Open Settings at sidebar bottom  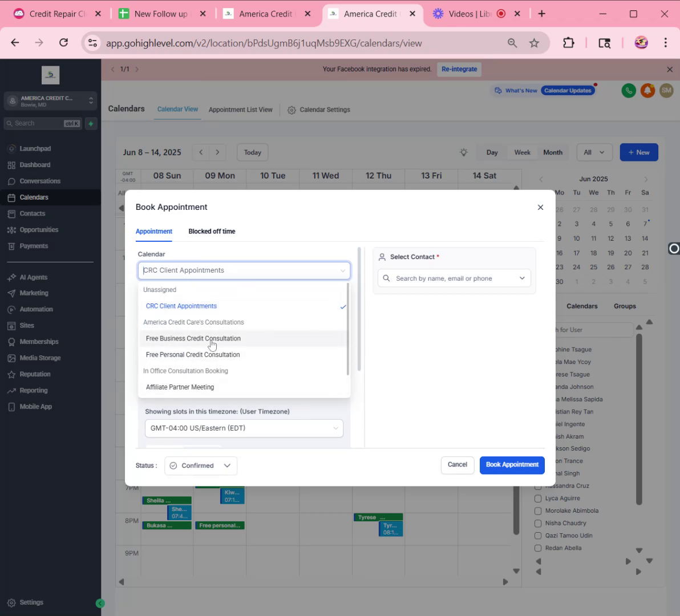pos(31,602)
